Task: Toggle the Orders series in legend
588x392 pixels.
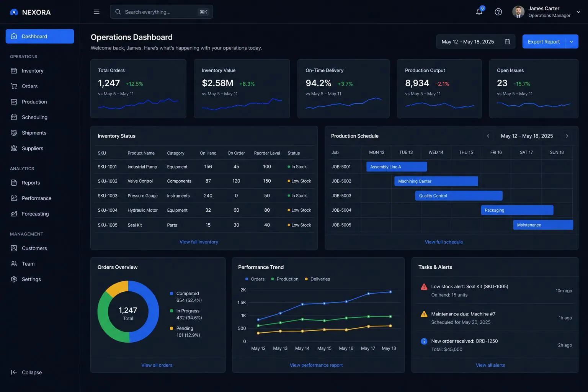Action: click(255, 279)
